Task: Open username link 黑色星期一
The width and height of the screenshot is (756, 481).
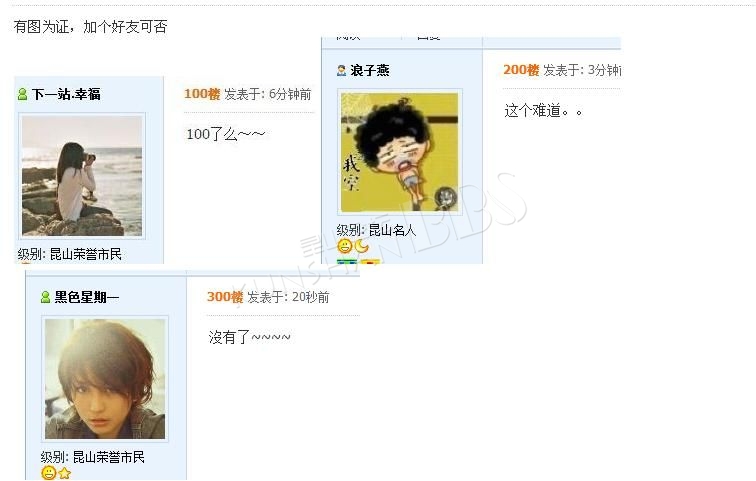Action: pos(87,297)
